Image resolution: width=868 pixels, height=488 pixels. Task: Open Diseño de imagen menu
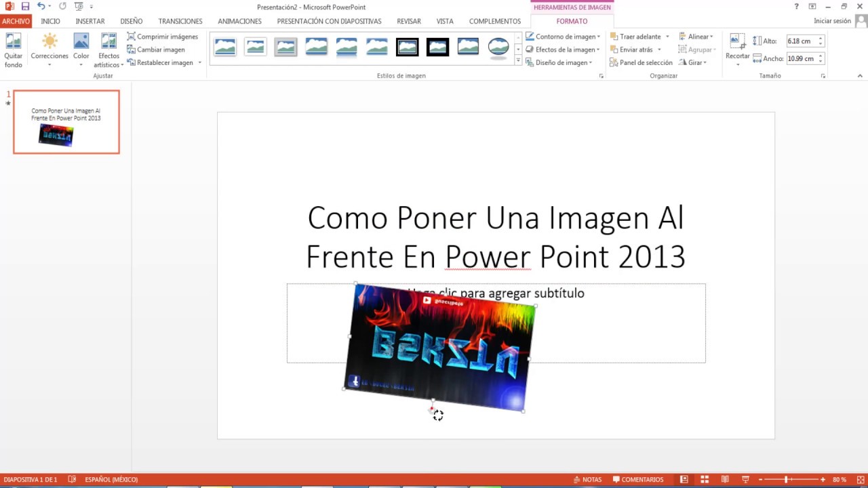click(559, 62)
